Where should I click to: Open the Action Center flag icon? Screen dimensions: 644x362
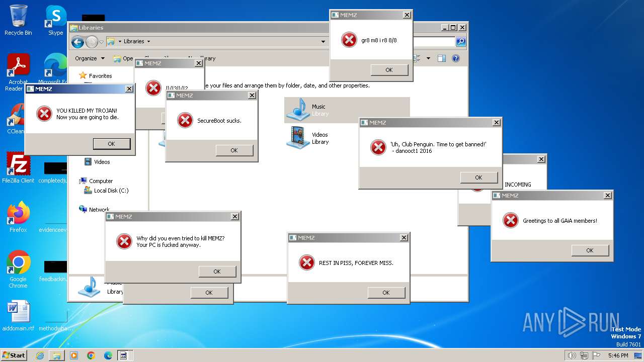point(597,355)
